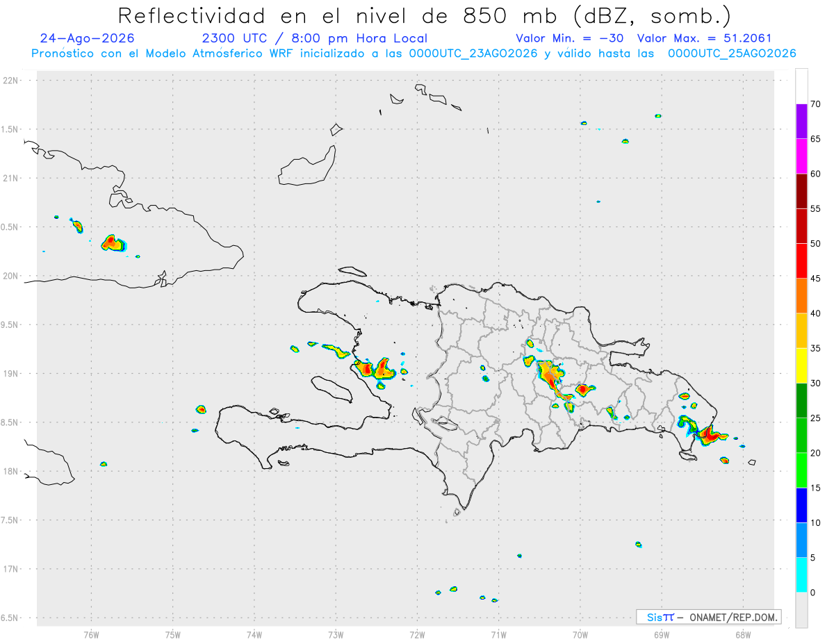
Task: Click the longitude label "74W"
Action: point(254,635)
